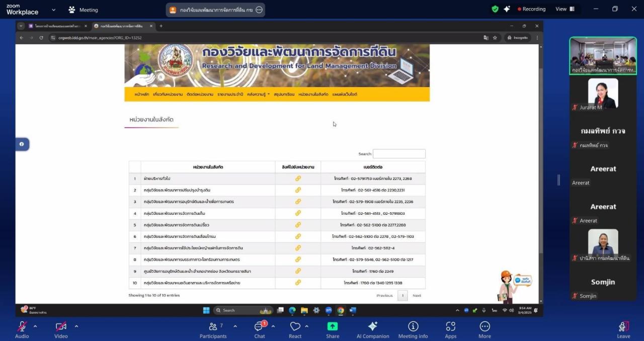The width and height of the screenshot is (644, 341).
Task: Leave the meeting
Action: click(623, 329)
